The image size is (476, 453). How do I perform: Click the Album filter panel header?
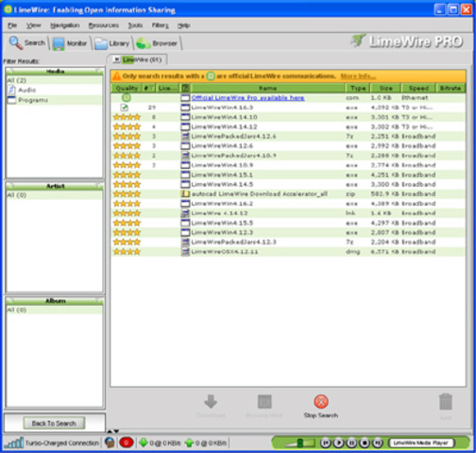click(x=55, y=301)
